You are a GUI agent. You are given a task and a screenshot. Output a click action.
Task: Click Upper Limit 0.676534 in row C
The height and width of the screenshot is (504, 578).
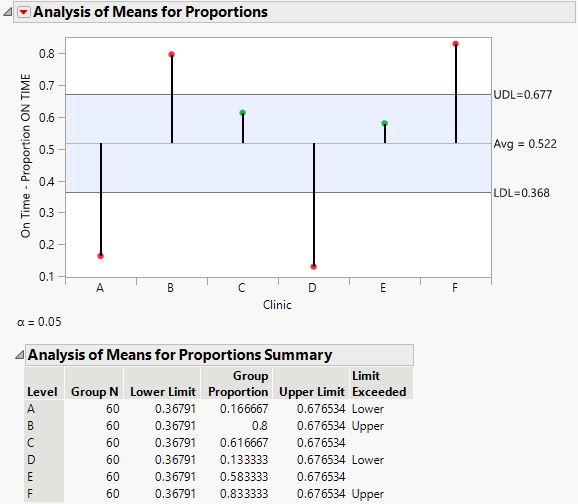click(x=321, y=443)
